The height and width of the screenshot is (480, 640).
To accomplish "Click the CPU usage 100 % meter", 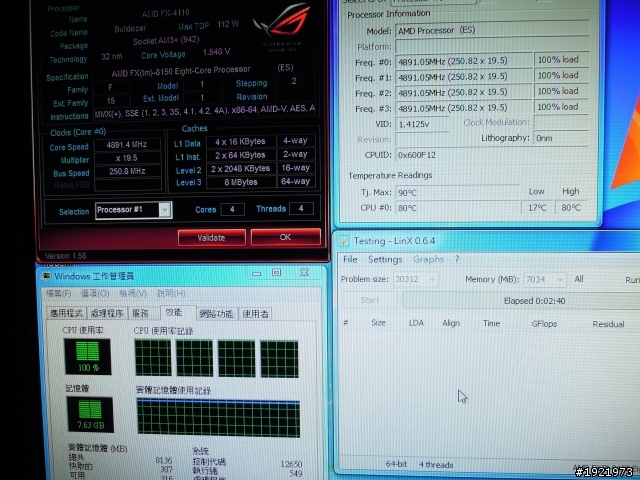I will click(87, 357).
